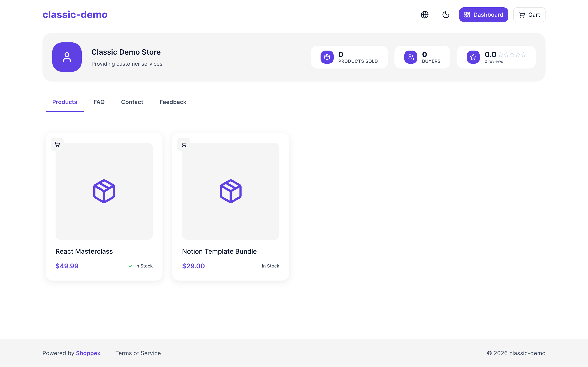
Task: Click the buyers group icon
Action: (x=411, y=57)
